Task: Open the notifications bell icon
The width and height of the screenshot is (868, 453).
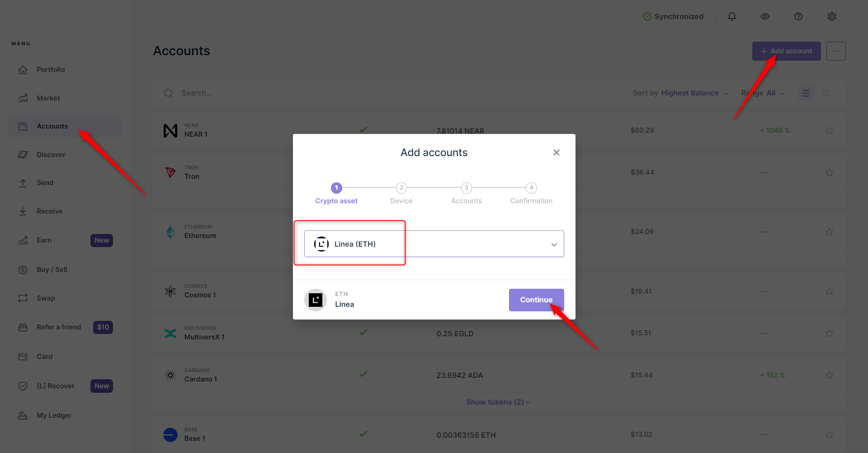Action: pyautogui.click(x=732, y=16)
